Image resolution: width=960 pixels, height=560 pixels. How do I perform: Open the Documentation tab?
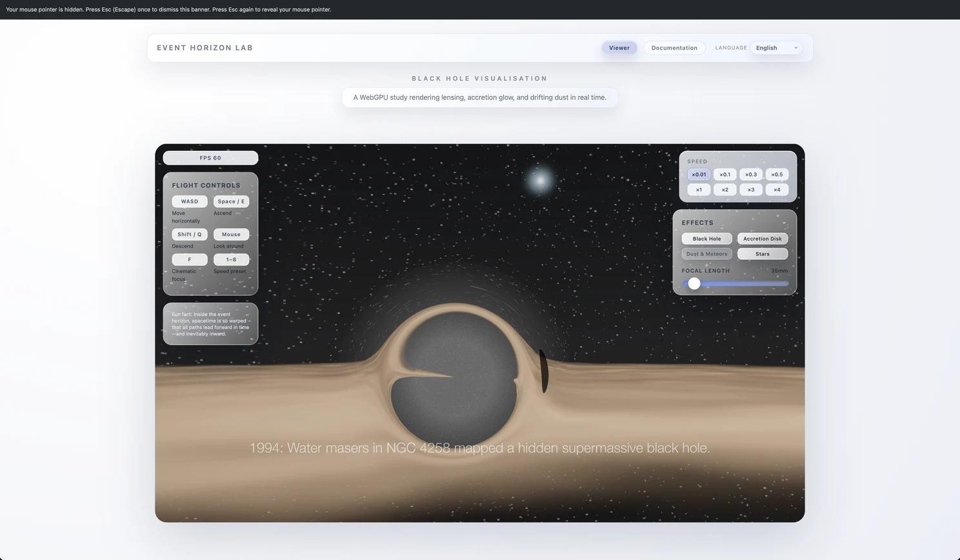coord(674,48)
